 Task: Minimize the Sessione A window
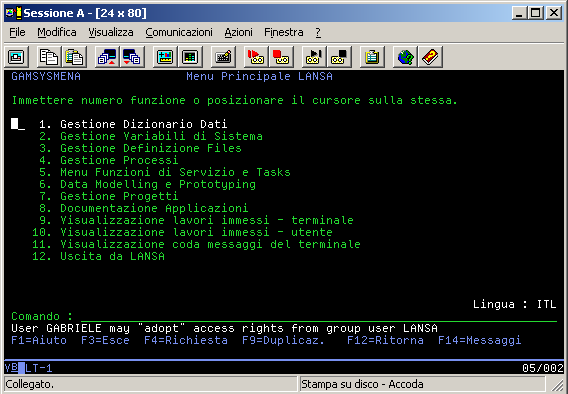point(519,13)
